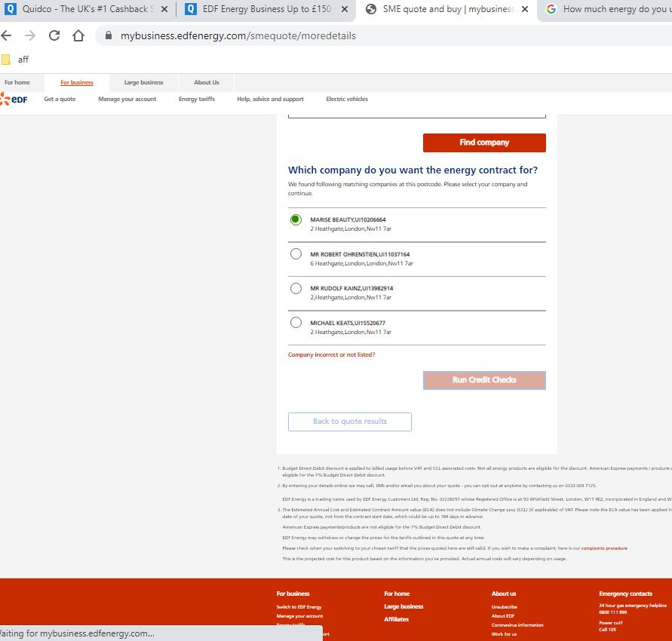Click the Run Credit Checks button
The image size is (672, 641).
tap(484, 380)
